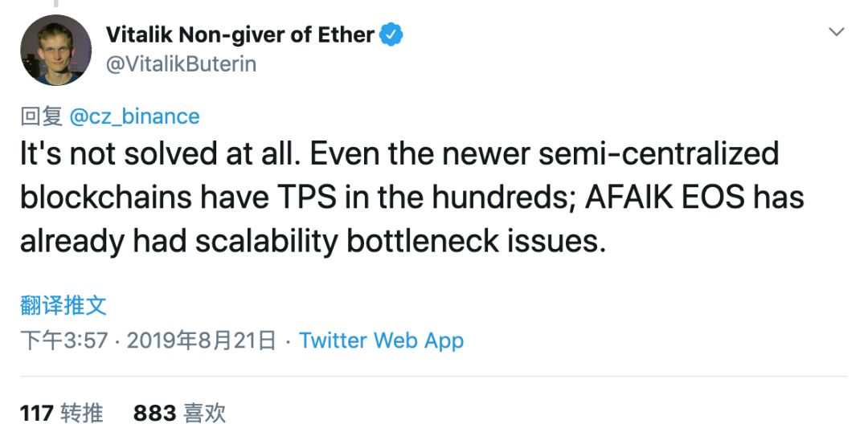Open the Twitter Web App source link

point(381,340)
